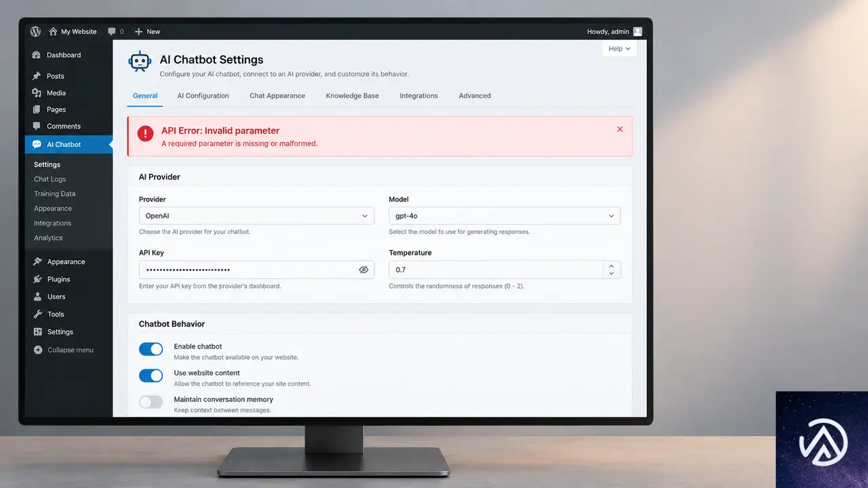This screenshot has width=868, height=488.
Task: Open the Appearance brush icon menu
Action: (37, 262)
